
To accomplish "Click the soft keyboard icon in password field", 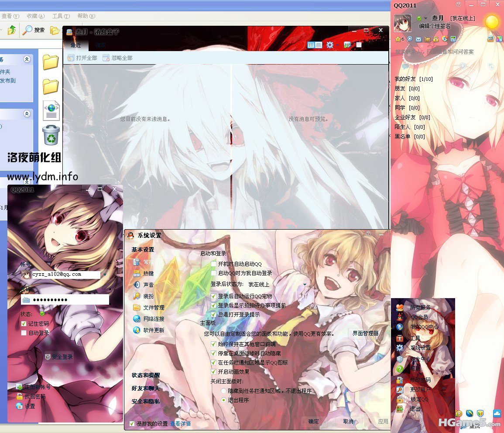I will click(26, 300).
